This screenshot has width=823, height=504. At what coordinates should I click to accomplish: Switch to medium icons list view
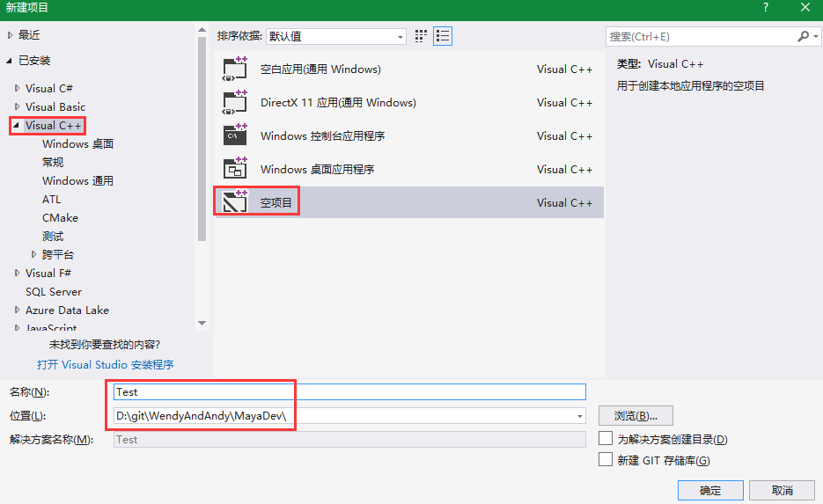pyautogui.click(x=443, y=36)
